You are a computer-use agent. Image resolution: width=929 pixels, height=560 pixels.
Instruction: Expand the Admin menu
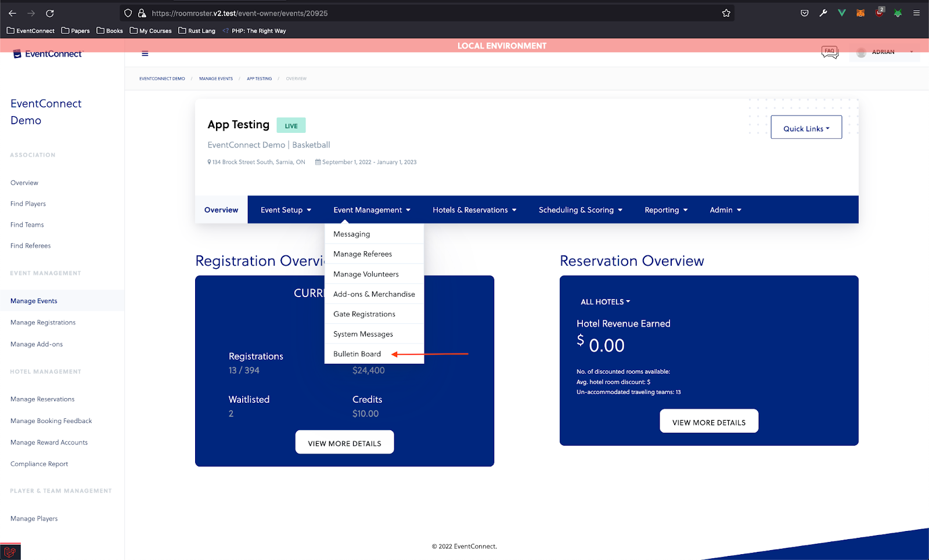point(725,210)
